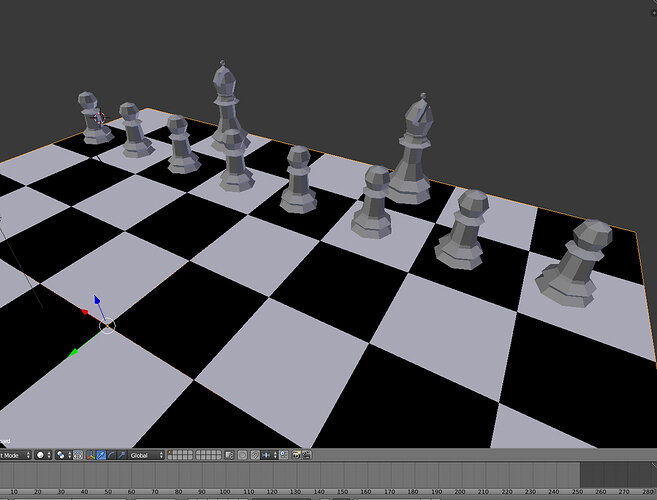Image resolution: width=657 pixels, height=500 pixels.
Task: Click the second block of layer buttons
Action: tap(208, 455)
